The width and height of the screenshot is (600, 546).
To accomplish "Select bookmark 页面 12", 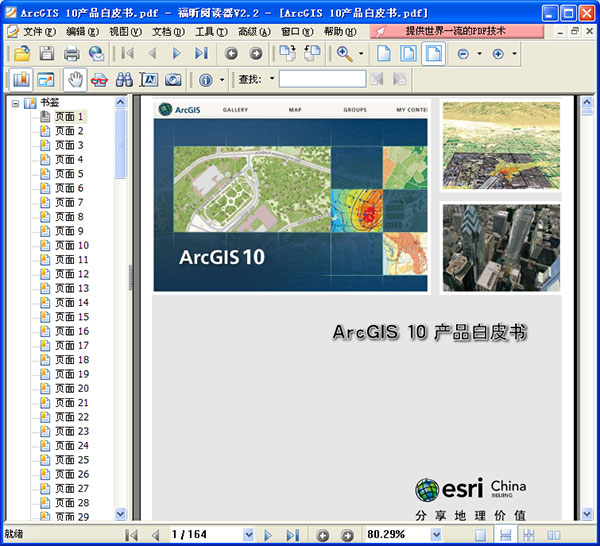I will point(72,274).
